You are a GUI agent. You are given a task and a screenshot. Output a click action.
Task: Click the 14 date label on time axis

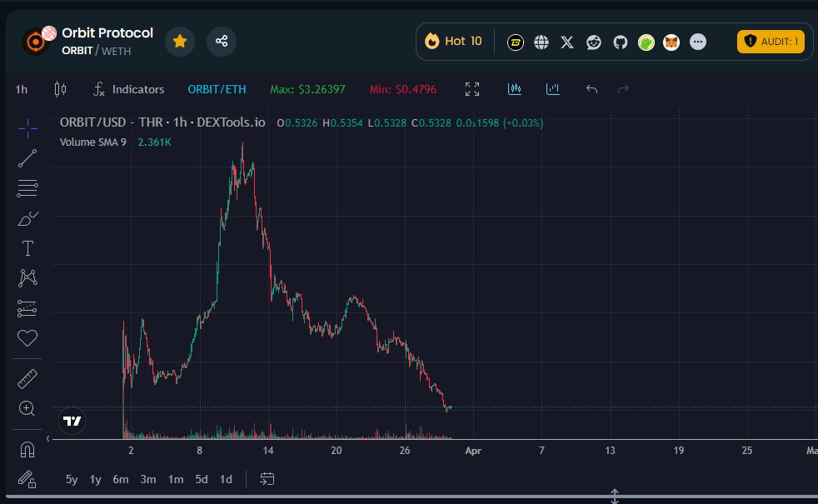point(268,450)
